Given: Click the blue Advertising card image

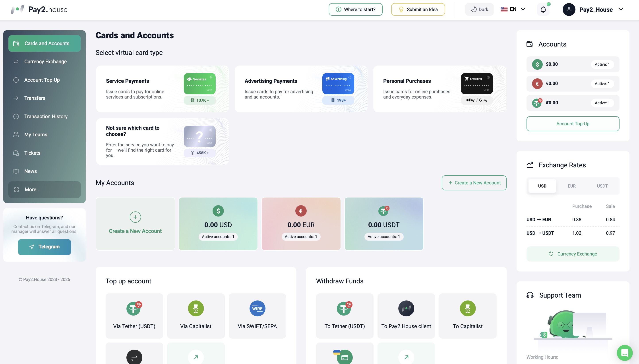Looking at the screenshot, I should (338, 83).
